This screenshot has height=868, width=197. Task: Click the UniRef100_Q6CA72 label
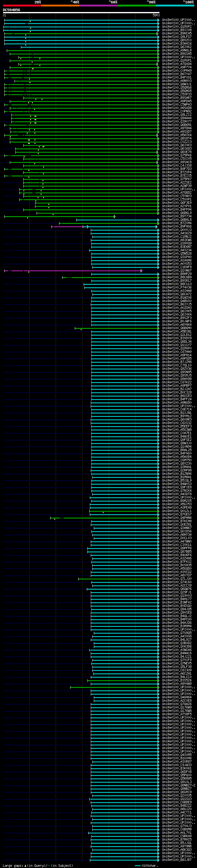pos(176,294)
